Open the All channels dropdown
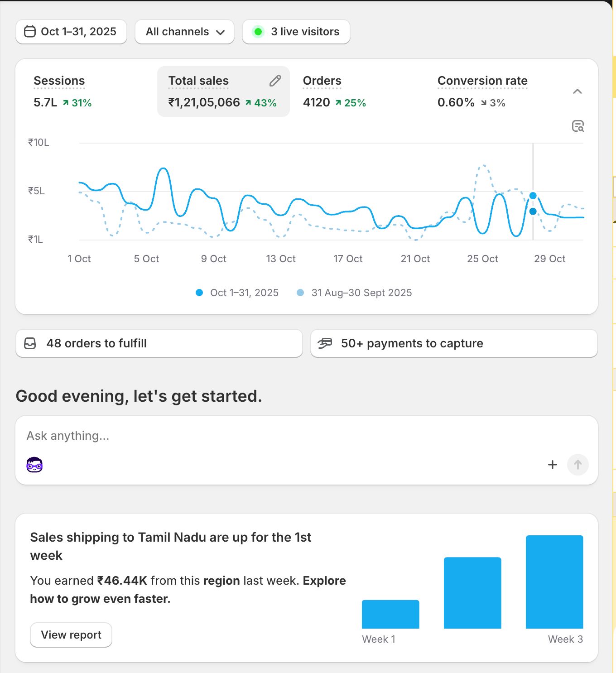 [184, 32]
